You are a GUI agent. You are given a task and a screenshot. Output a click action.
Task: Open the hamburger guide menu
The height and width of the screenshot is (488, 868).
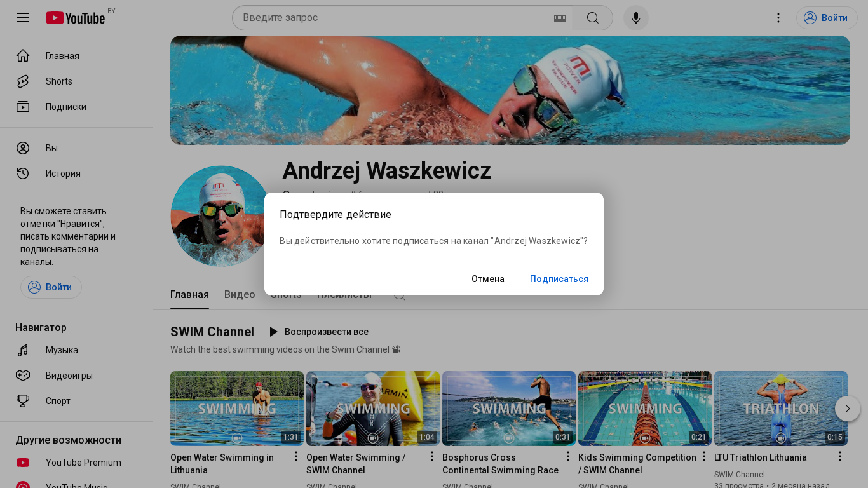click(x=23, y=18)
